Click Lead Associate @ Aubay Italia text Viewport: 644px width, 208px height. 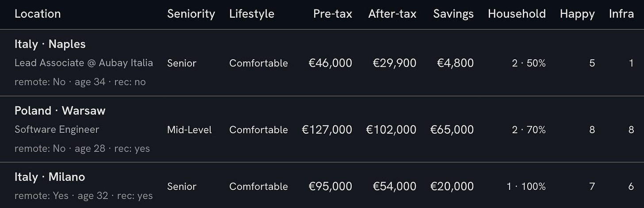(x=84, y=63)
